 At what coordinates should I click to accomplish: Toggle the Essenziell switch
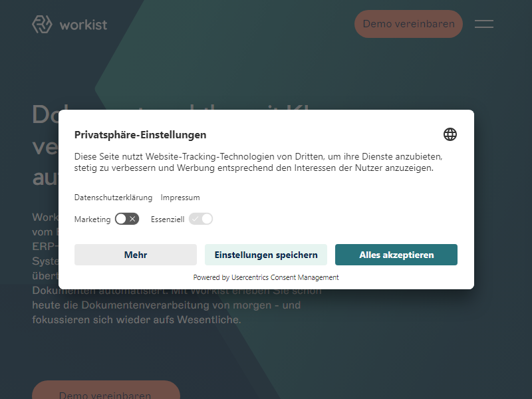201,219
